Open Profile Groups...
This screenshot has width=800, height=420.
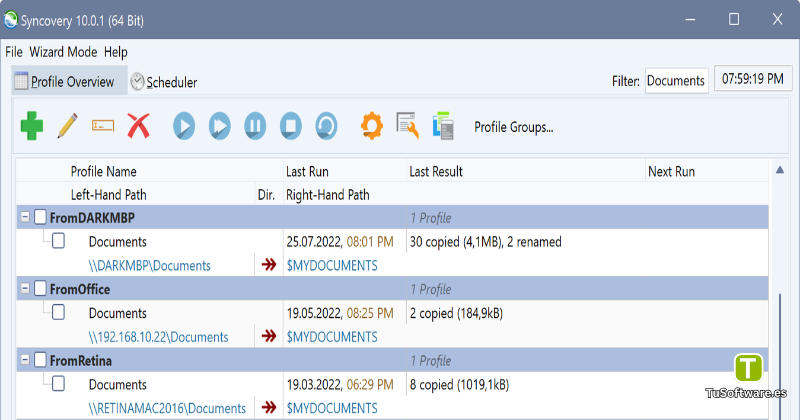[x=514, y=127]
